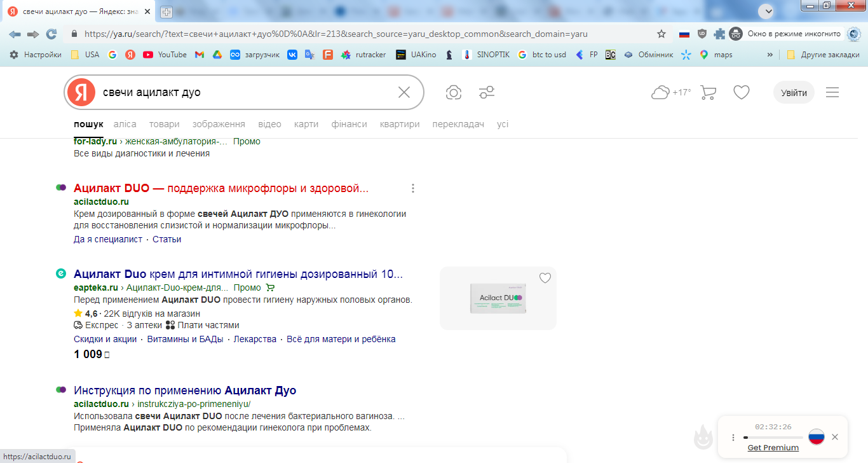
Task: Open the SINOPTIK weather bookmark
Action: tap(486, 55)
